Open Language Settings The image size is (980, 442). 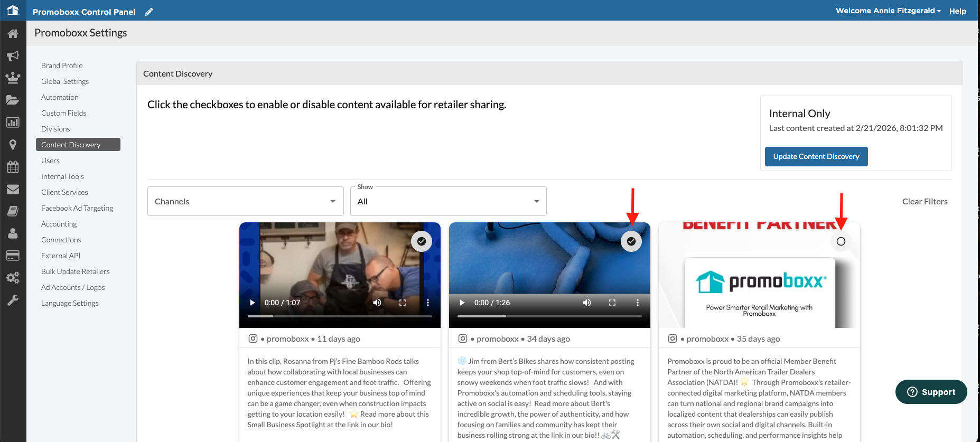pyautogui.click(x=70, y=303)
